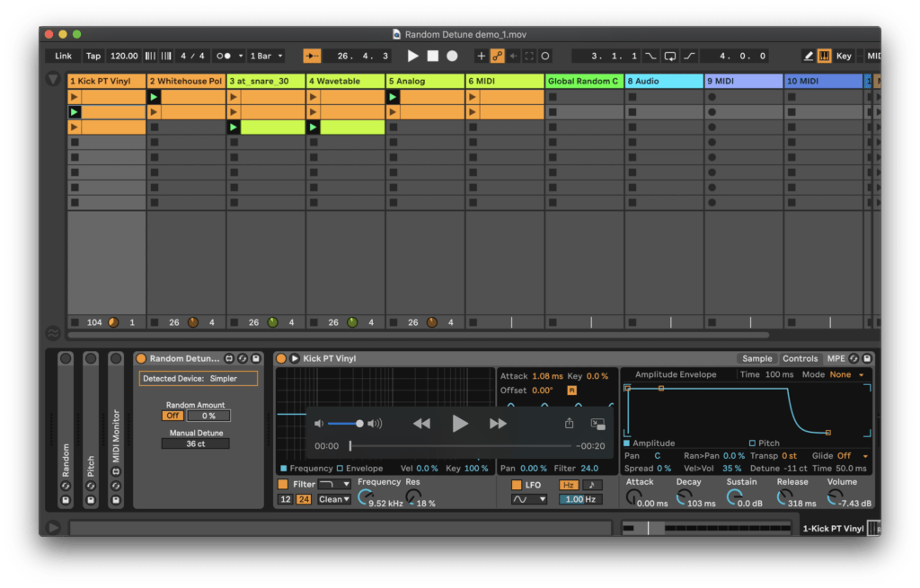Click the QuickTime fast-forward button
Screen dimensions: 920x588
click(x=498, y=423)
